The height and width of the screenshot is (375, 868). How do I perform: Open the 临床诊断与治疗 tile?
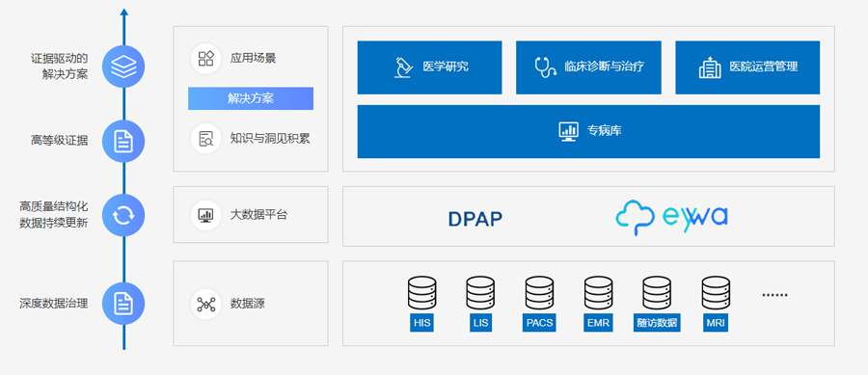588,67
